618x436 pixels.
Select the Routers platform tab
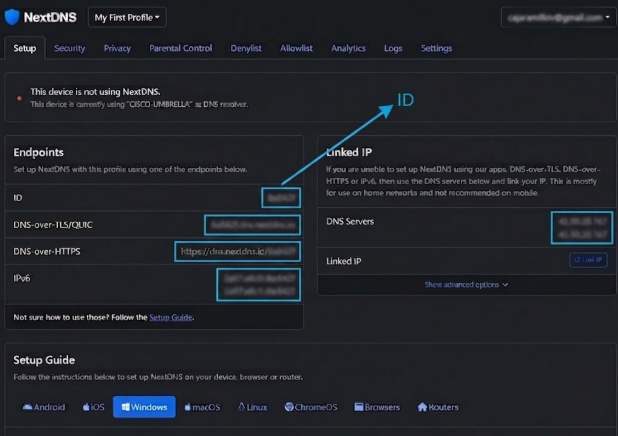pyautogui.click(x=438, y=407)
